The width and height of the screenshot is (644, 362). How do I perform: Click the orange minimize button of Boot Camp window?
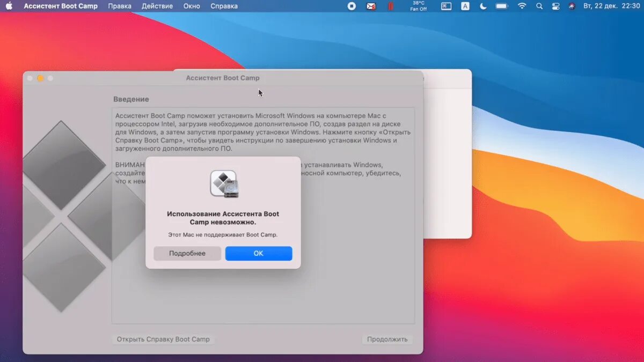pyautogui.click(x=40, y=78)
